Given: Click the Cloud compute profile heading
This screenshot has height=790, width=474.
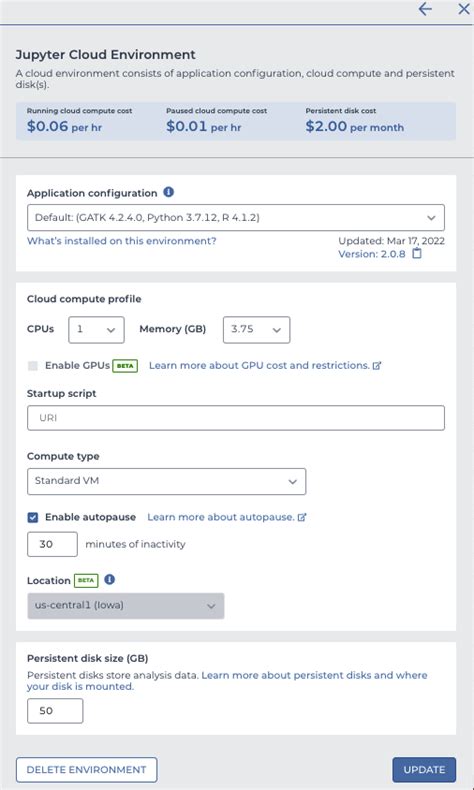Looking at the screenshot, I should pos(84,299).
